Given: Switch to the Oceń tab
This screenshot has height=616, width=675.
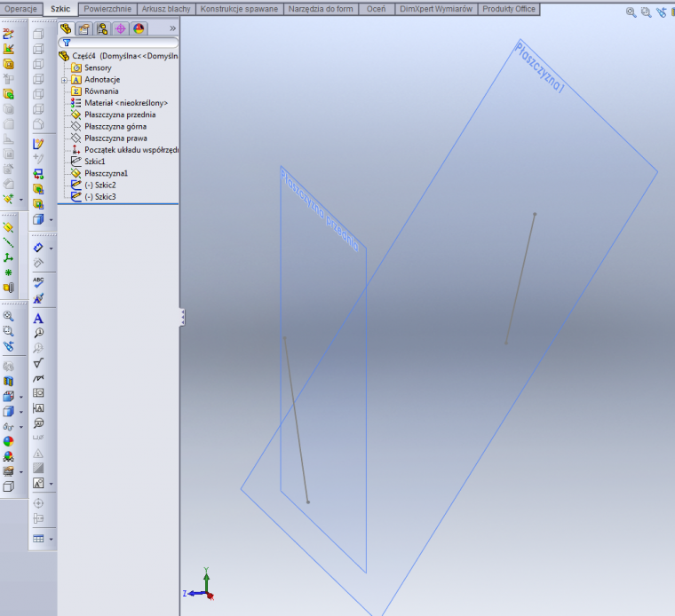Looking at the screenshot, I should tap(377, 9).
